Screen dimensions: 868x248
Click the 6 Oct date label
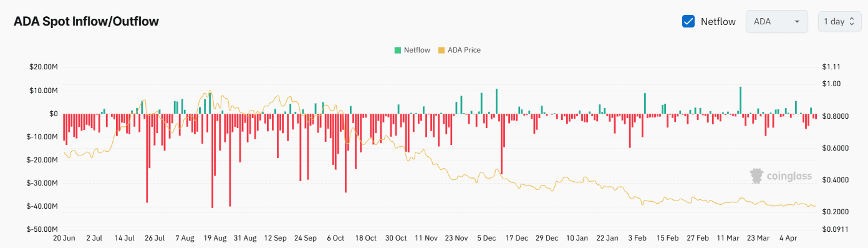pos(335,238)
